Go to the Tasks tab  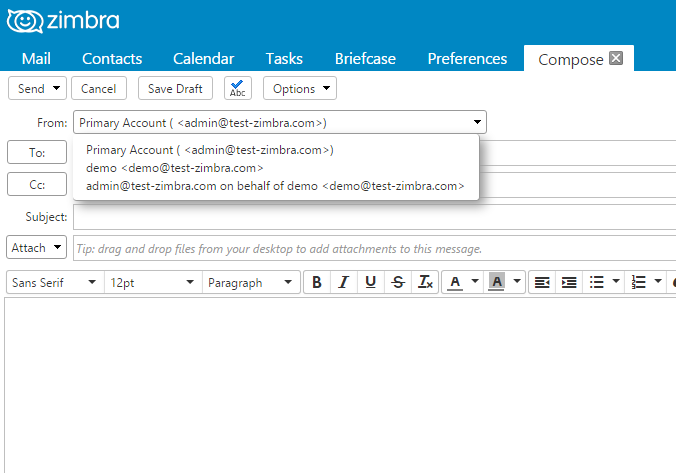284,59
